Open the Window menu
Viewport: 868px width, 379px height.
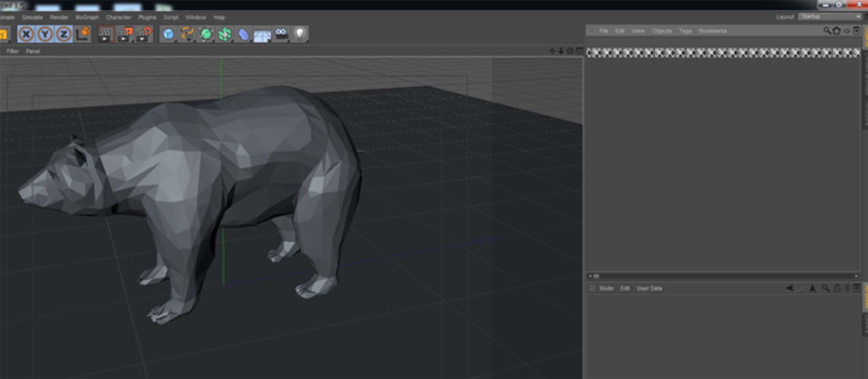pyautogui.click(x=196, y=17)
